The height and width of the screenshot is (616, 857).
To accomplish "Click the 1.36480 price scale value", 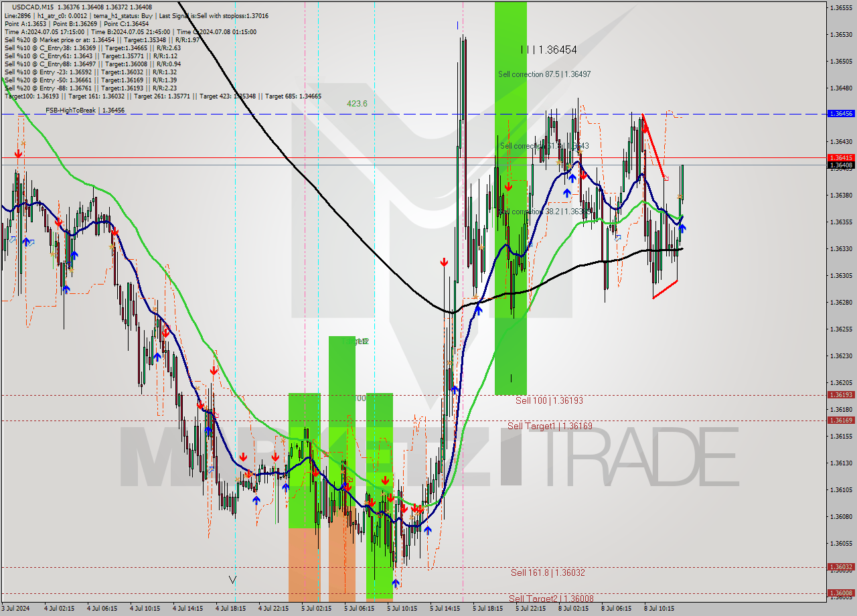I will (841, 88).
